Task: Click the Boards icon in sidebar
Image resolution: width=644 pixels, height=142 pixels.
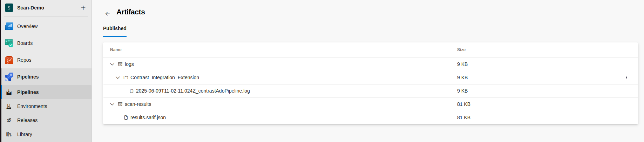Action: coord(9,43)
